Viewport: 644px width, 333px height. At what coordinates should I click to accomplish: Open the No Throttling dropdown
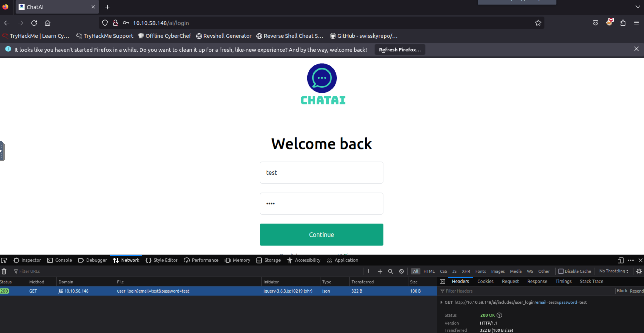point(614,271)
